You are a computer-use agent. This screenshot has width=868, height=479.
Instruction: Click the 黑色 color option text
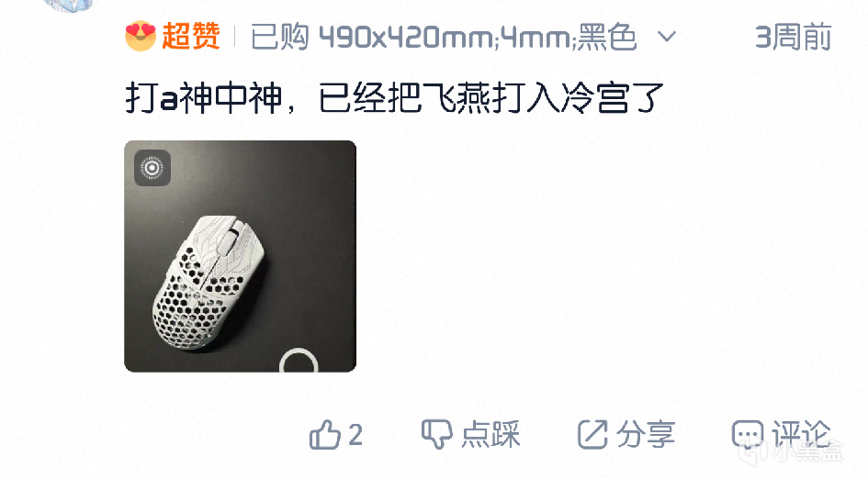(x=607, y=37)
